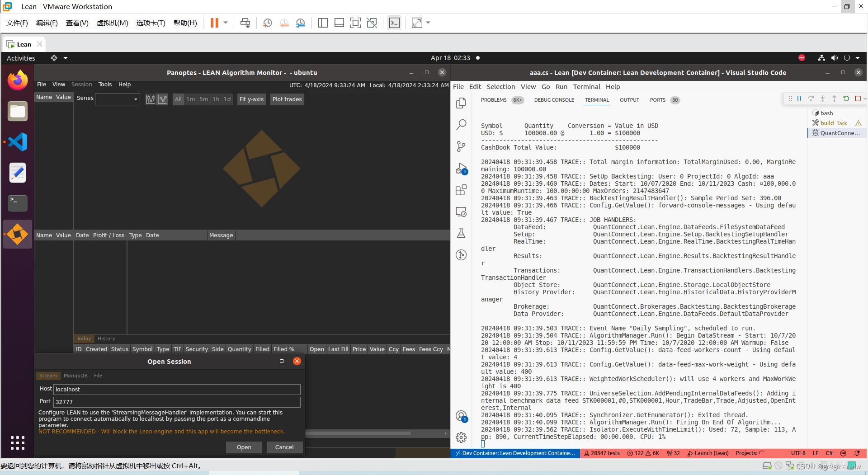868x475 pixels.
Task: Click debugger Step Into icon
Action: [x=823, y=99]
